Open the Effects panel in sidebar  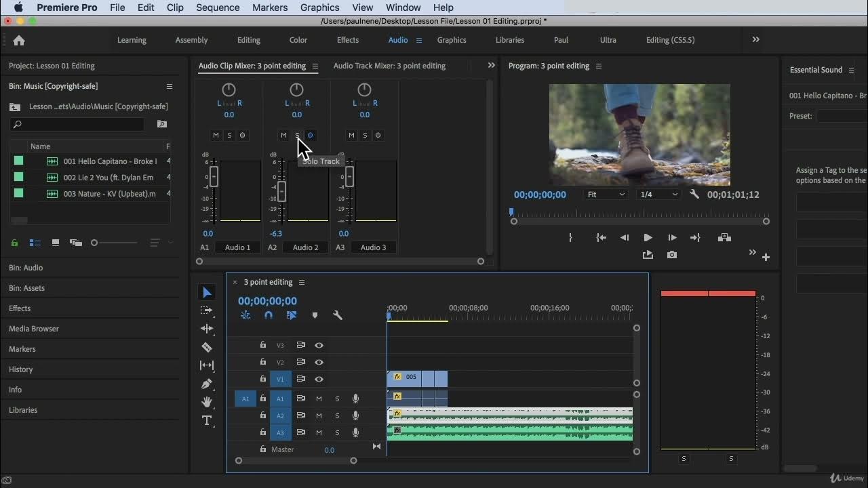tap(20, 308)
